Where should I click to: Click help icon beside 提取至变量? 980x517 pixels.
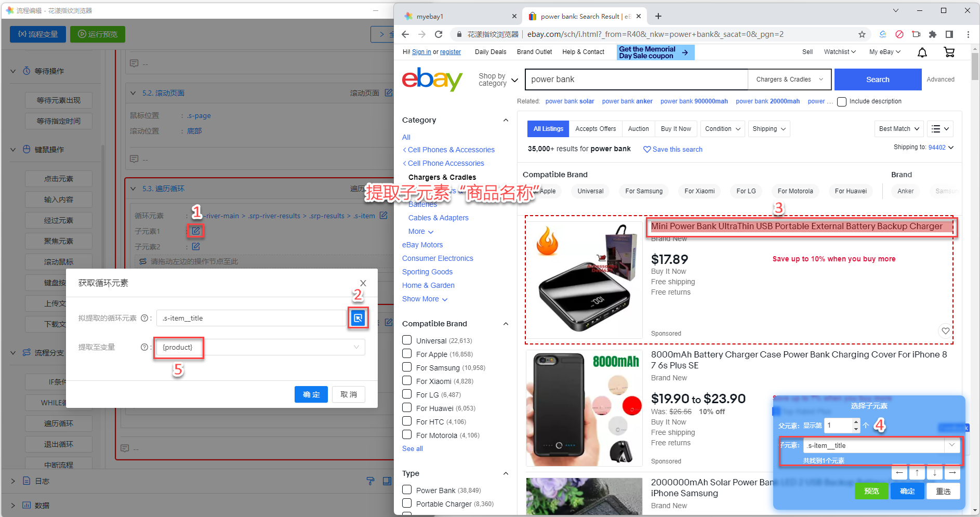tap(145, 347)
